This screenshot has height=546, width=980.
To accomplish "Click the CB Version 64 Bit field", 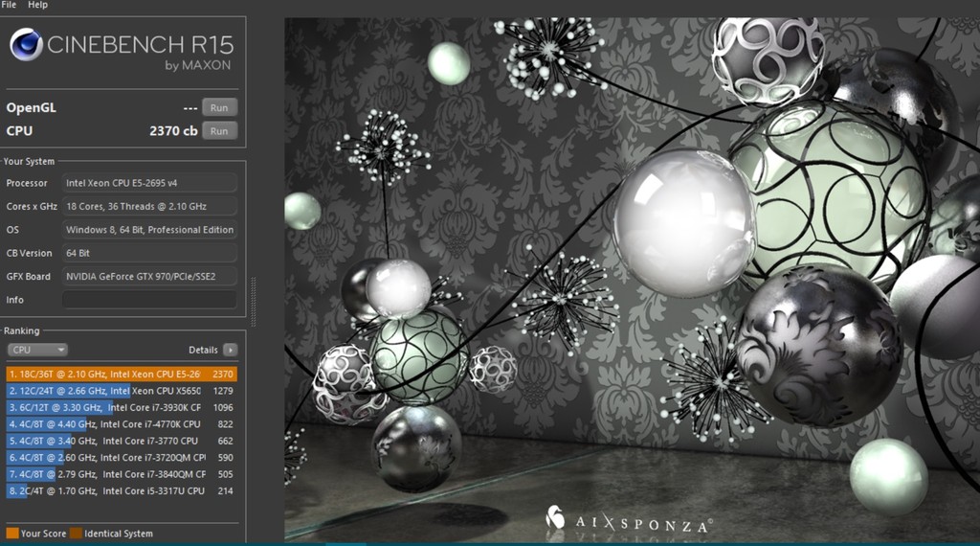I will tap(149, 253).
